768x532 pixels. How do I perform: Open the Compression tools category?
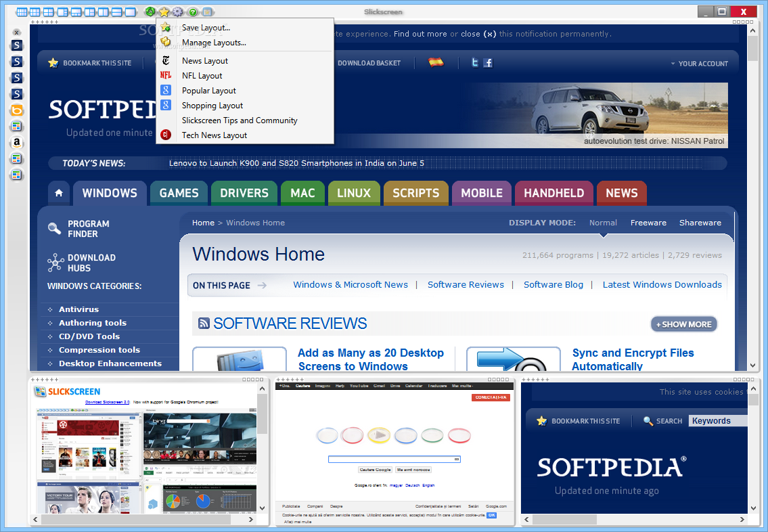click(x=99, y=350)
